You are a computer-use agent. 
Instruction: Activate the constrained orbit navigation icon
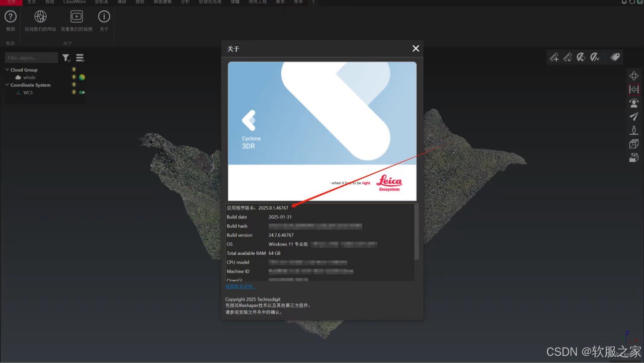[634, 89]
